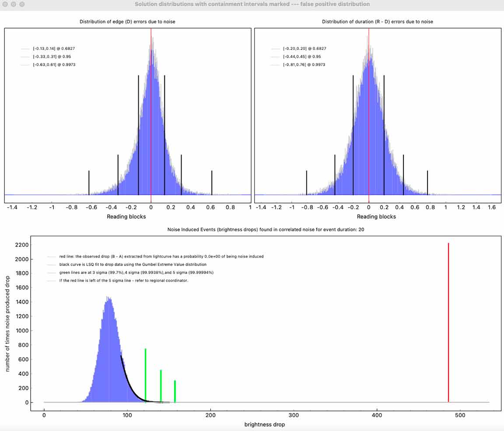Click black marker at 0.45 in duration errors plot

[x=403, y=175]
